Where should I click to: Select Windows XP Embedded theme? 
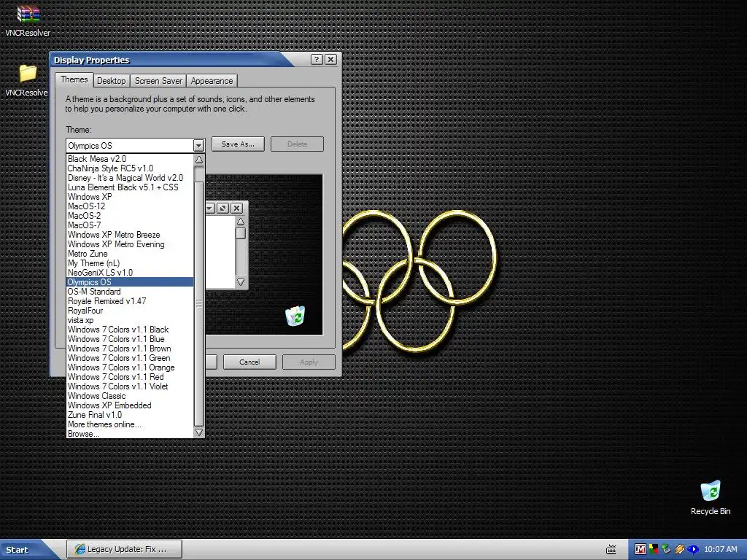(x=130, y=405)
